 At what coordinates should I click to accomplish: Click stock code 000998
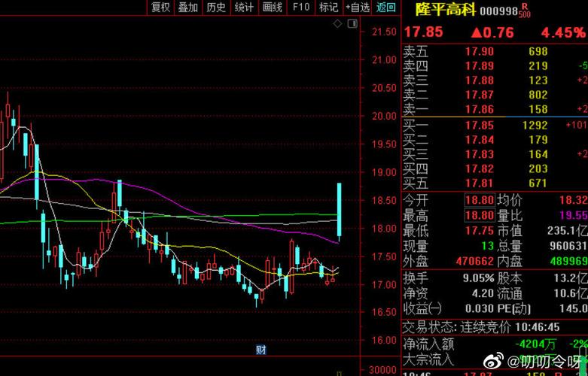(499, 11)
